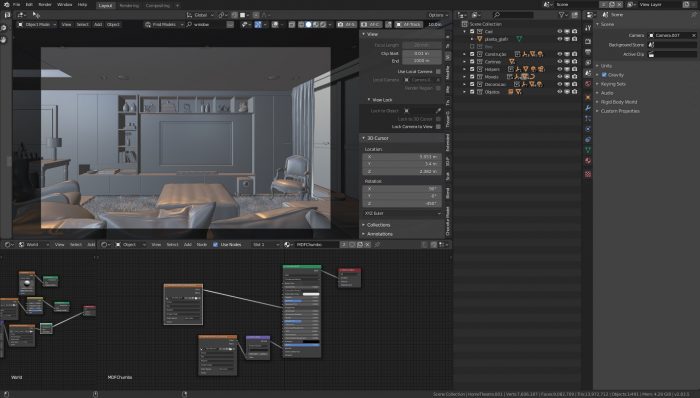Toggle viewport gizmos icon
The height and width of the screenshot is (398, 700).
click(x=258, y=25)
